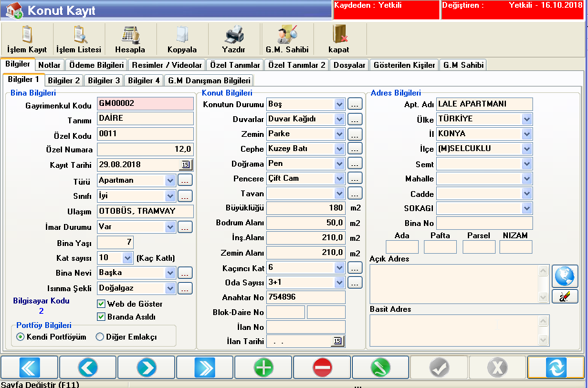Open the calendar picker for Kayıt Tarihi

point(185,165)
